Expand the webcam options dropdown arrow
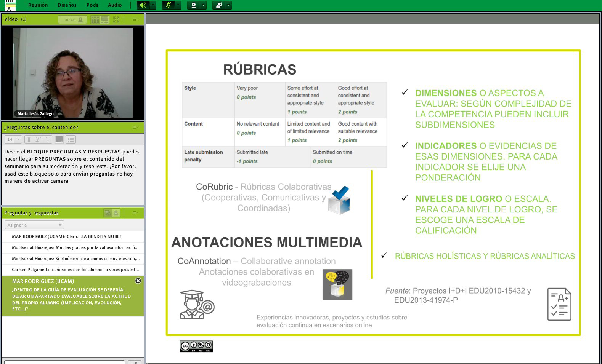Image resolution: width=602 pixels, height=364 pixels. 203,5
